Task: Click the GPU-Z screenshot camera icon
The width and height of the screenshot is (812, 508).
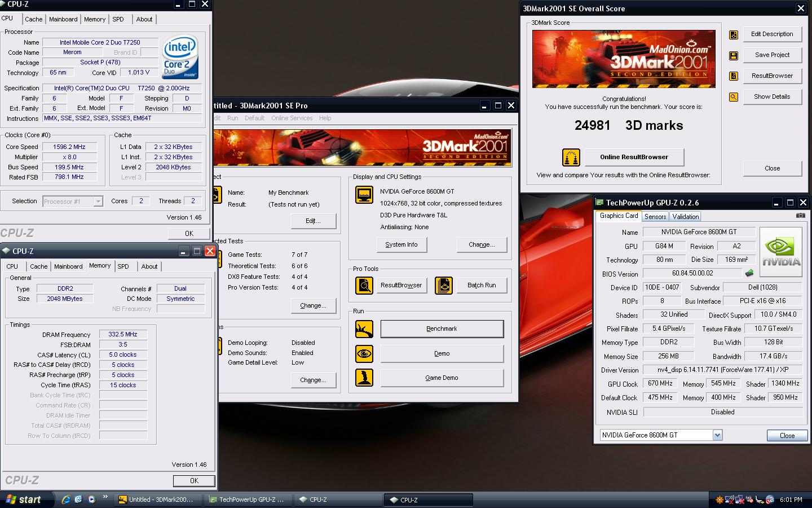Action: click(x=800, y=216)
